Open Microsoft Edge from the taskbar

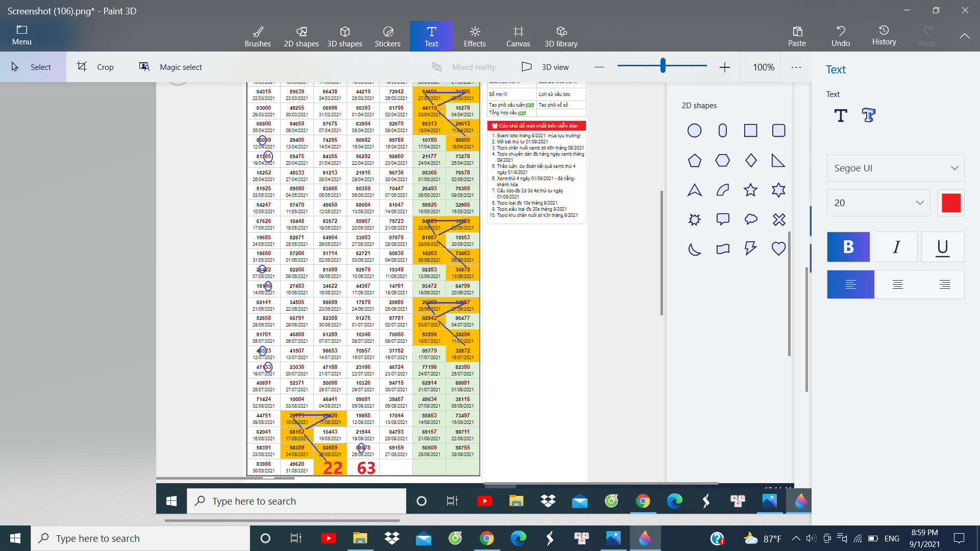point(519,538)
